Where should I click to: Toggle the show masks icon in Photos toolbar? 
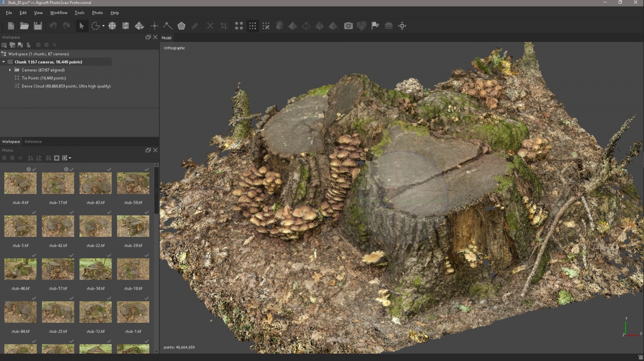57,158
